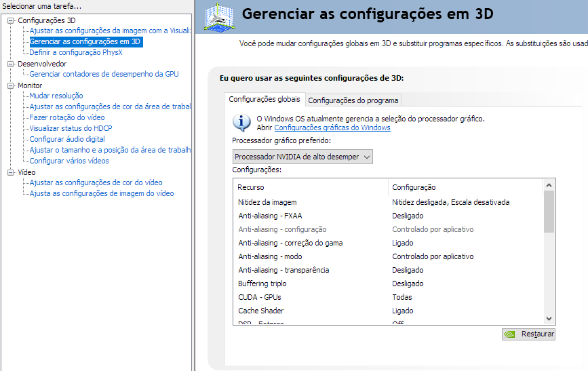Collapse the Vídeo tree node
The width and height of the screenshot is (588, 371).
[10, 172]
